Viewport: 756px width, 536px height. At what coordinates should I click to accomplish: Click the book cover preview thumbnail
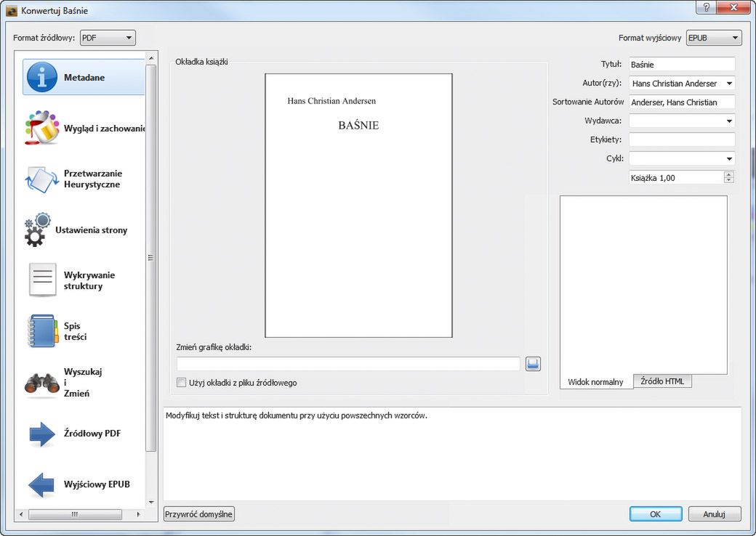coord(358,206)
